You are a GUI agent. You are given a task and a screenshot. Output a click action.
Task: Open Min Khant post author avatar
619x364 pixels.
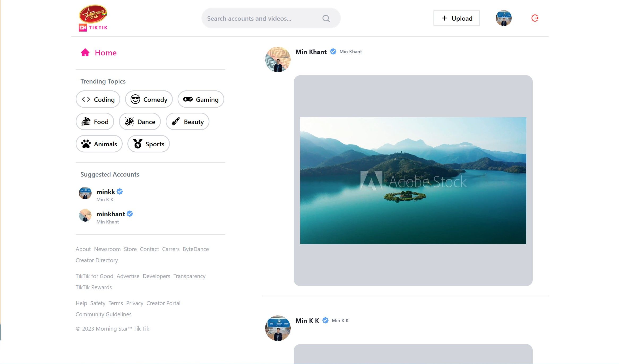pos(278,59)
